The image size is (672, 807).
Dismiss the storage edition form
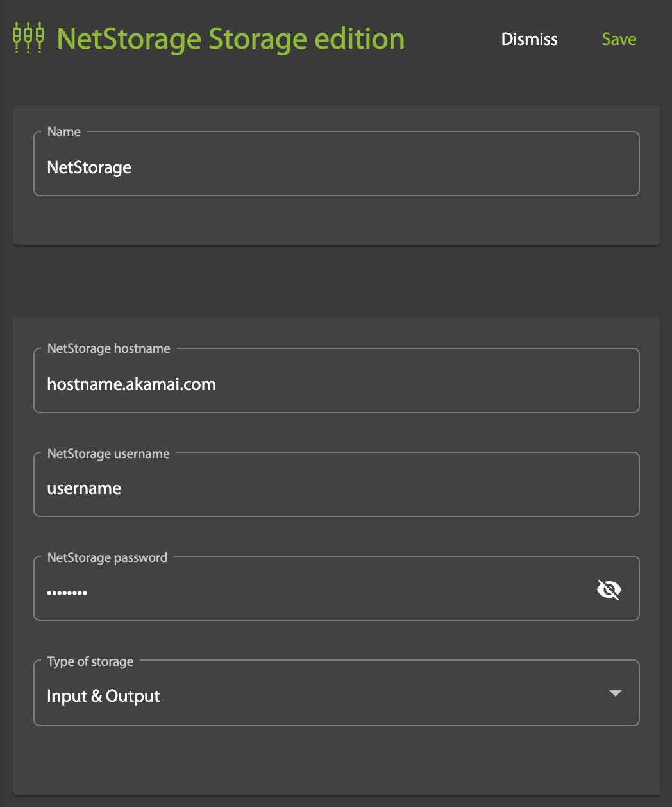coord(529,39)
